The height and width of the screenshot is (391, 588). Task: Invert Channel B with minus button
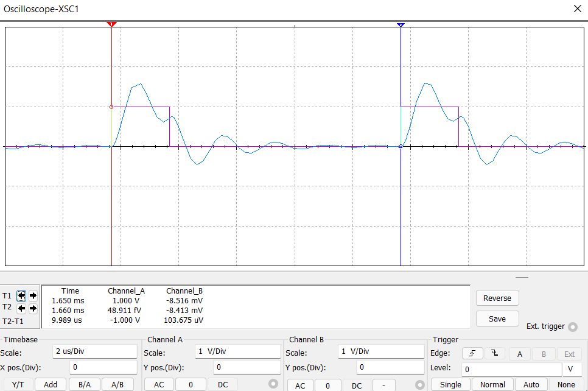[x=383, y=386]
